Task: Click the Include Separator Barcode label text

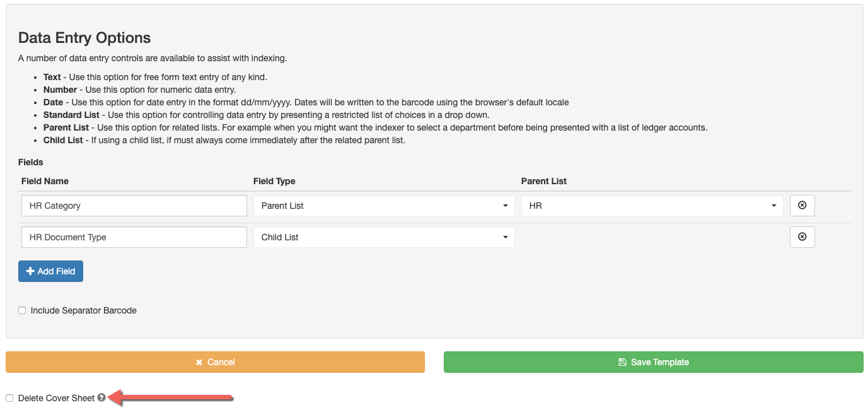Action: pyautogui.click(x=83, y=310)
